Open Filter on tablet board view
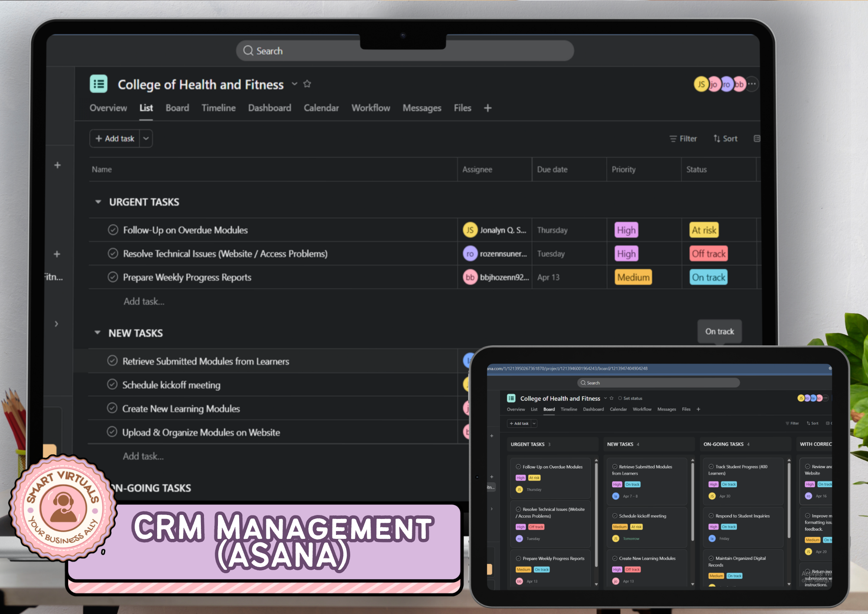Image resolution: width=868 pixels, height=614 pixels. point(792,423)
